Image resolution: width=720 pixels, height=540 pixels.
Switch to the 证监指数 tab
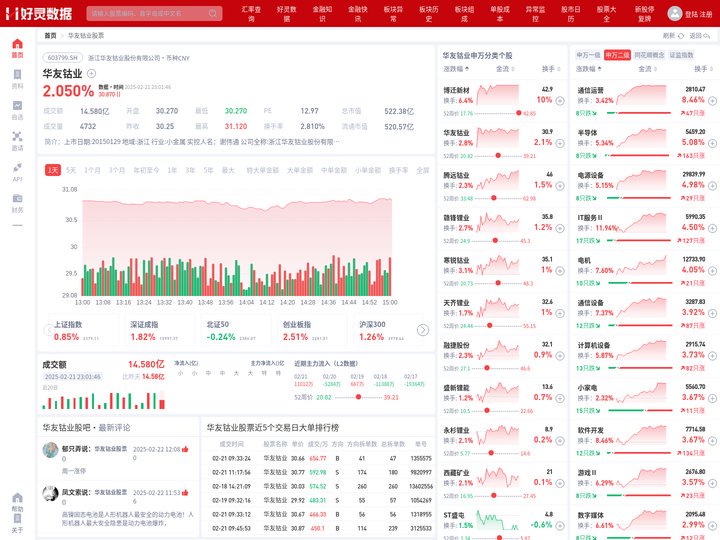[x=681, y=55]
